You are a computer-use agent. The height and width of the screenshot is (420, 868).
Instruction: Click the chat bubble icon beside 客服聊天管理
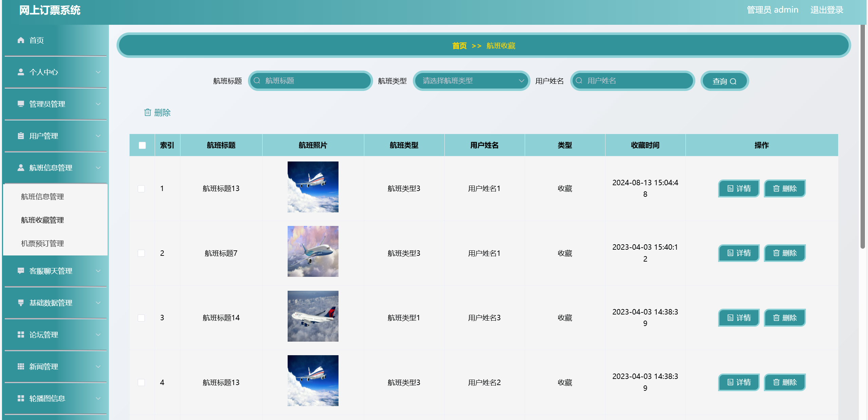tap(21, 271)
